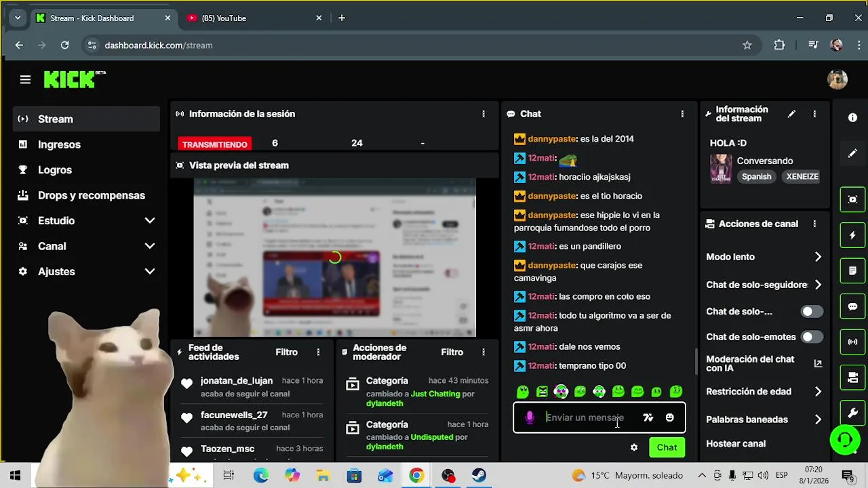Open Filtro in Acciones de moderador
The height and width of the screenshot is (488, 868).
click(452, 352)
